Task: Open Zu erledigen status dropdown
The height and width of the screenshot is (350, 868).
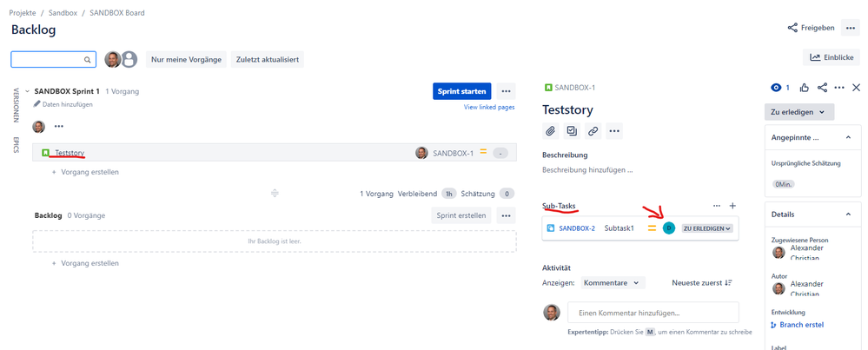Action: (798, 112)
